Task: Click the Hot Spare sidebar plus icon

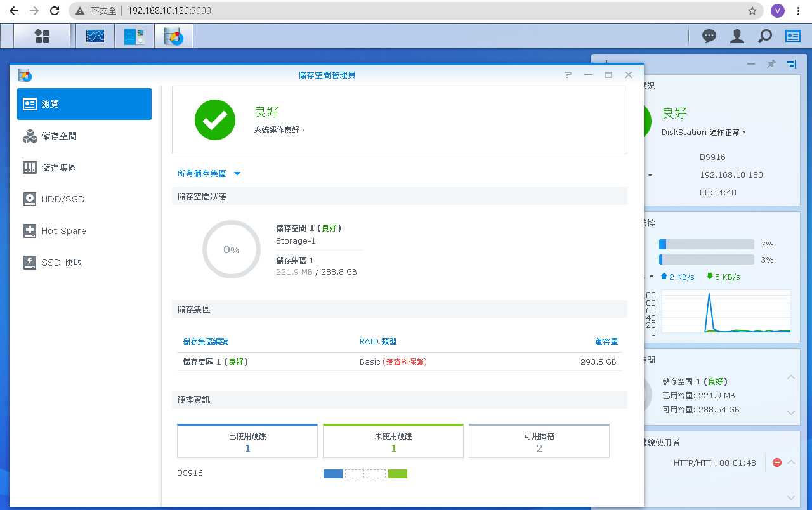Action: [x=30, y=231]
